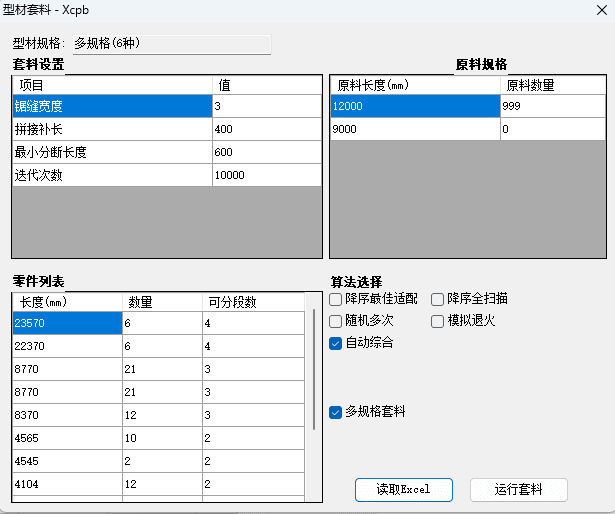Click the 型材规格 field showing 多规格(6种)
Viewport: 615px width, 514px height.
point(172,44)
